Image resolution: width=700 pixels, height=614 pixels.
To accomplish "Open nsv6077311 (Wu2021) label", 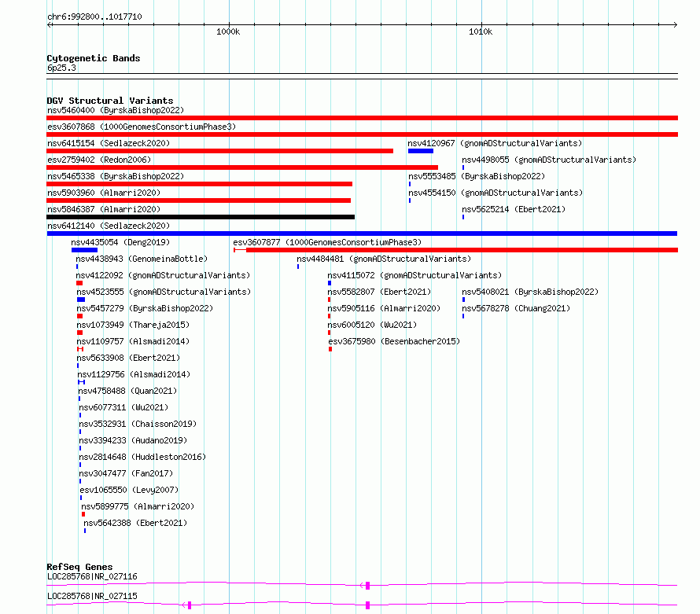I will click(123, 407).
